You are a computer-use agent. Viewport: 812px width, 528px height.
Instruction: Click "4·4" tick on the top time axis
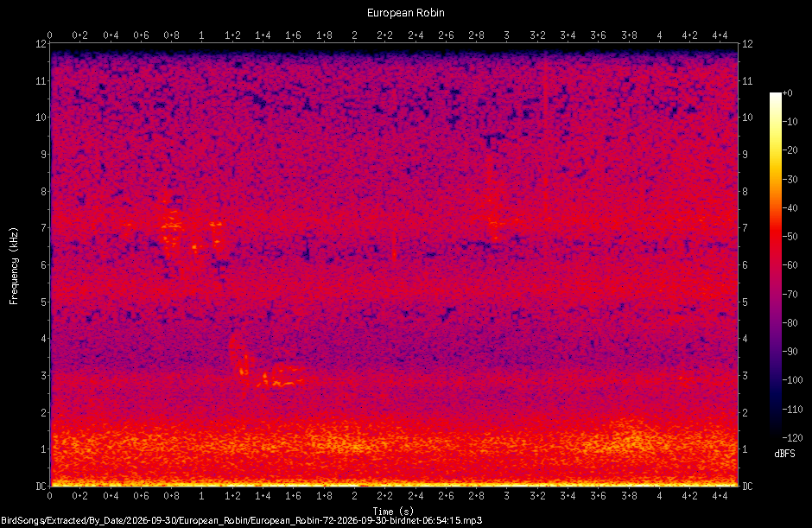(720, 35)
